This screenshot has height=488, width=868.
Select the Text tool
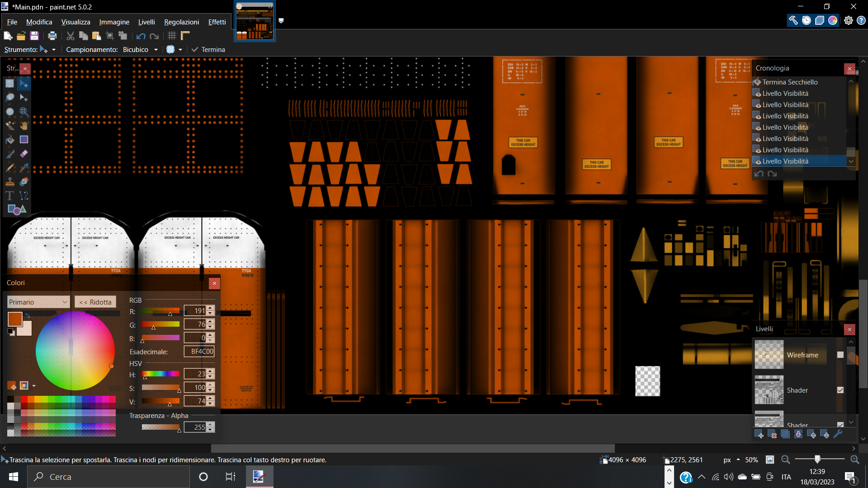(x=10, y=196)
